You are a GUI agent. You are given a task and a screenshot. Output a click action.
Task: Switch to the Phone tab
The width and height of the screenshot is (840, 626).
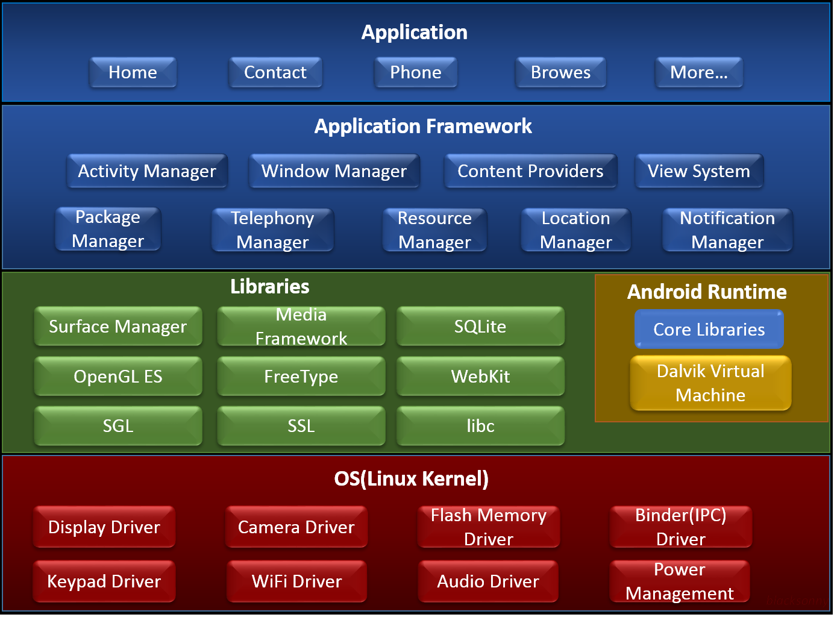click(415, 72)
